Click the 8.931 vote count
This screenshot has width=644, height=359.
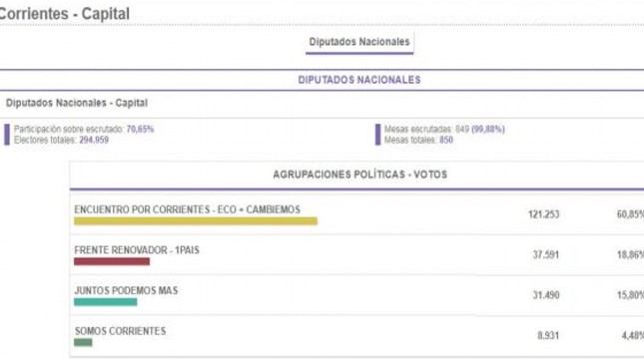click(x=548, y=336)
